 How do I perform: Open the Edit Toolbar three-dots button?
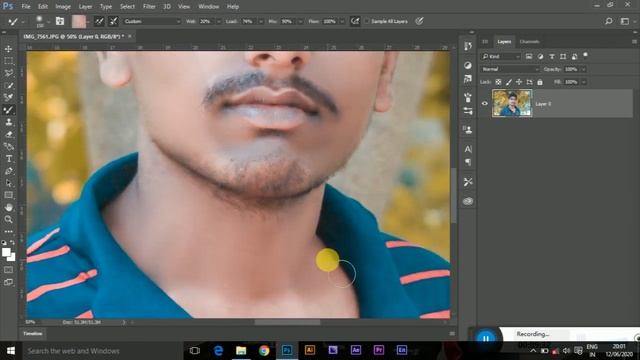[9, 231]
